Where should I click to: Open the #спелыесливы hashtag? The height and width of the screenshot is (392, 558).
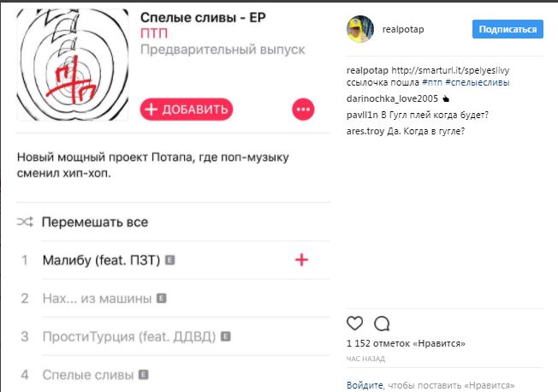pos(478,83)
